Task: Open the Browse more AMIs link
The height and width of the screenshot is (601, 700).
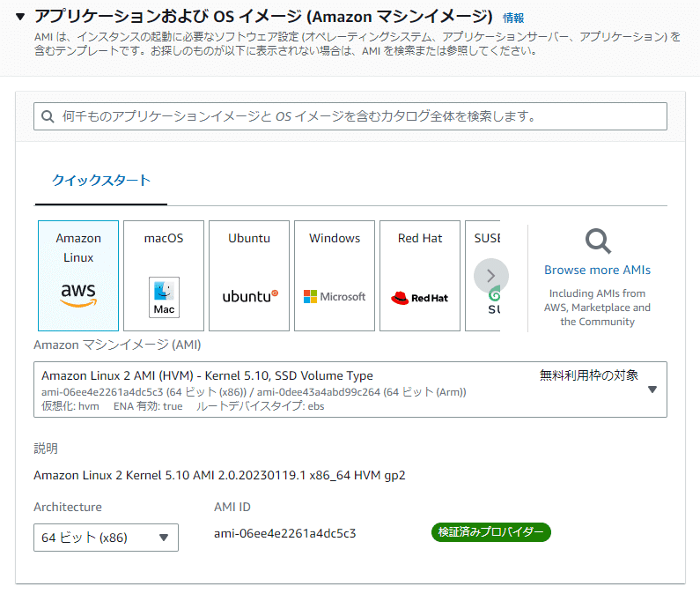Action: tap(597, 270)
